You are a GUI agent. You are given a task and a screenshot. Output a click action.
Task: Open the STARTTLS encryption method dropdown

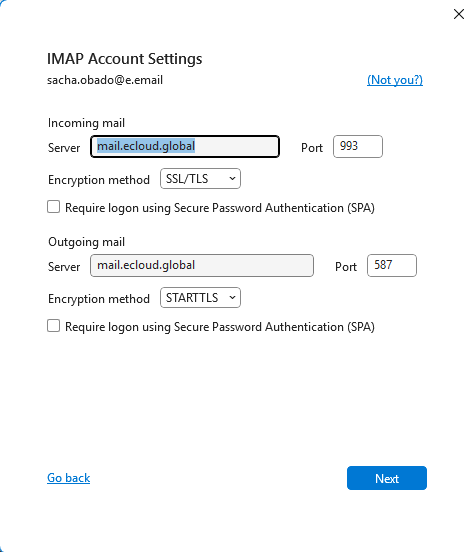200,297
